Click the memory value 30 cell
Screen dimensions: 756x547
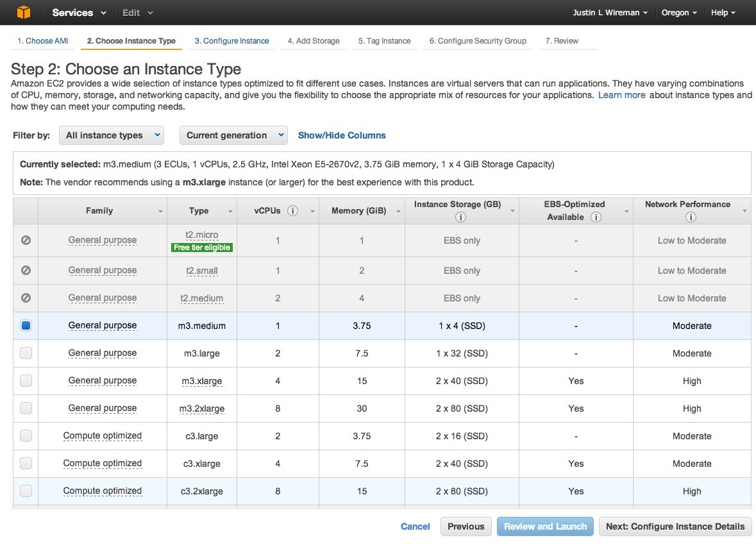coord(362,408)
